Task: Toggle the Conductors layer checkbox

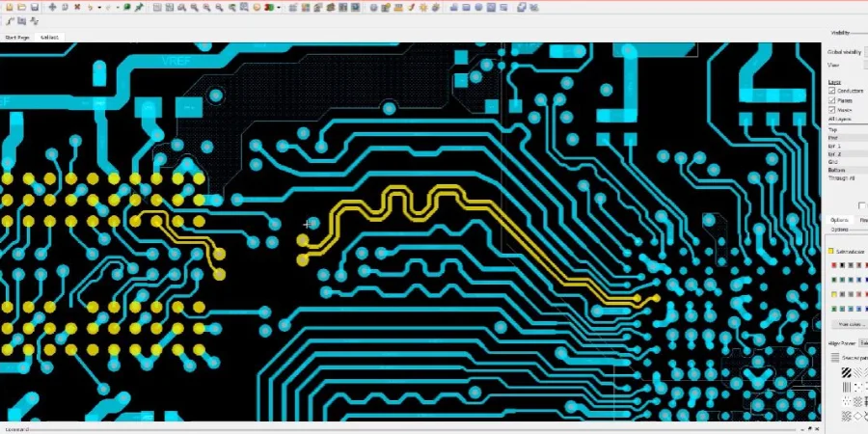Action: [832, 91]
